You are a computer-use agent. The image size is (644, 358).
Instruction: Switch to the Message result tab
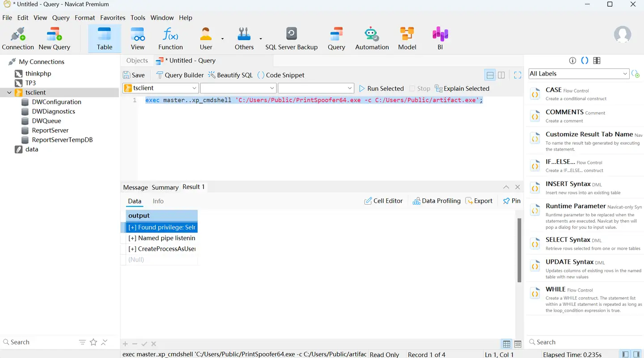point(136,187)
